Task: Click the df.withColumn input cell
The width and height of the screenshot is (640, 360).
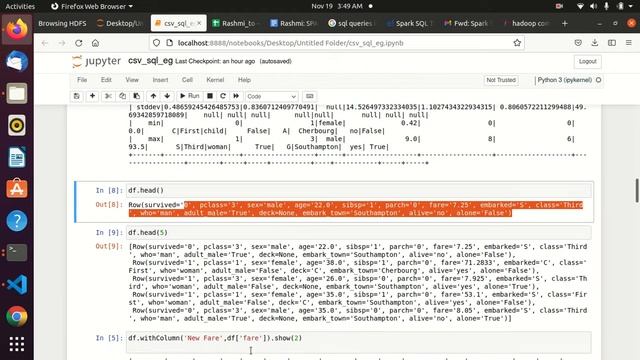Action: click(x=359, y=342)
